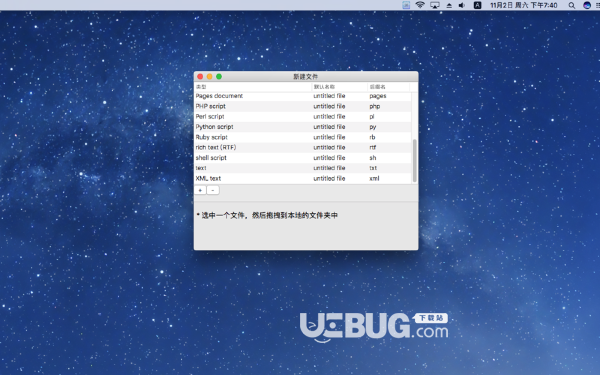Click the date and time in menu bar
The height and width of the screenshot is (375, 600).
pyautogui.click(x=523, y=5)
